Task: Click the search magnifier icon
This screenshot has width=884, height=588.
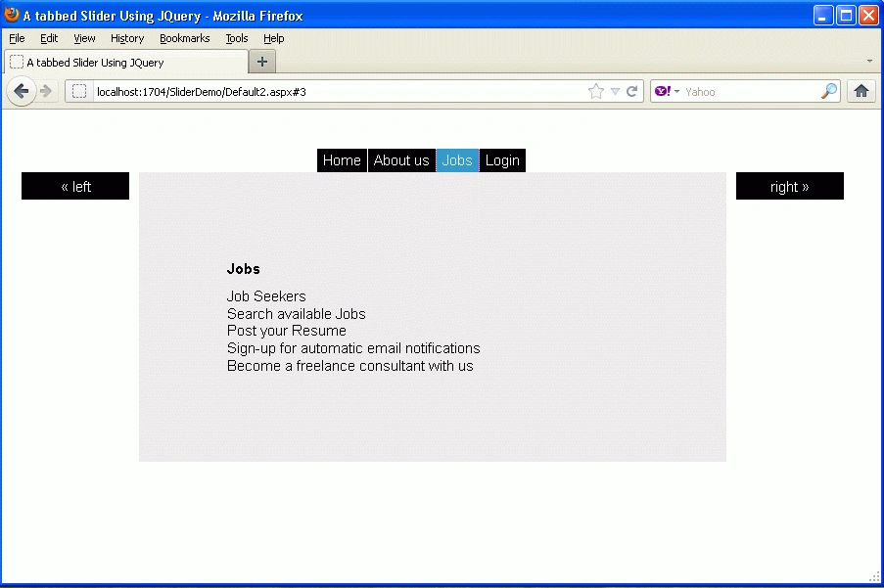Action: 829,91
